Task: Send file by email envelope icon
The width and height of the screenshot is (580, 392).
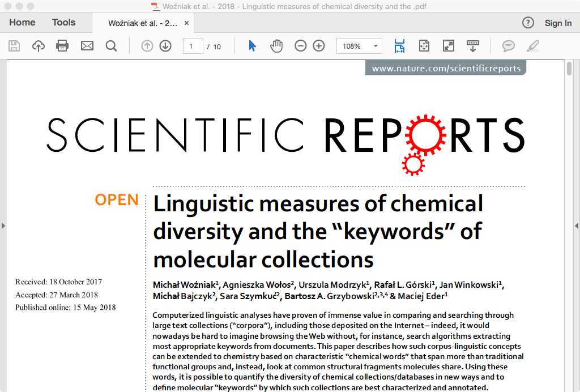Action: point(87,46)
